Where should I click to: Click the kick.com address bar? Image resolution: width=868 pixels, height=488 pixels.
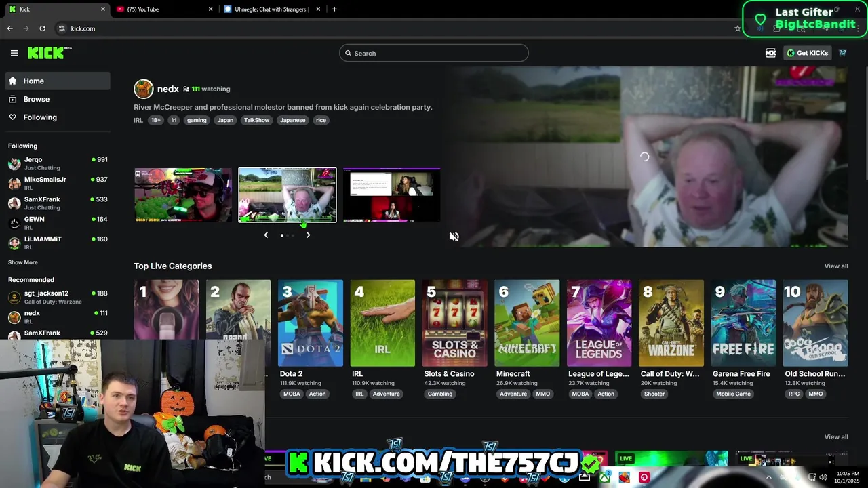tap(393, 28)
